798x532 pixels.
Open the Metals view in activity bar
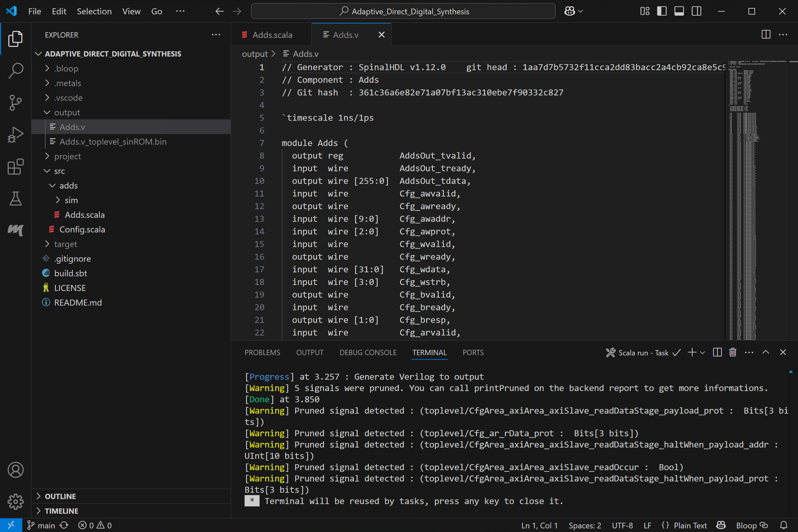tap(15, 230)
